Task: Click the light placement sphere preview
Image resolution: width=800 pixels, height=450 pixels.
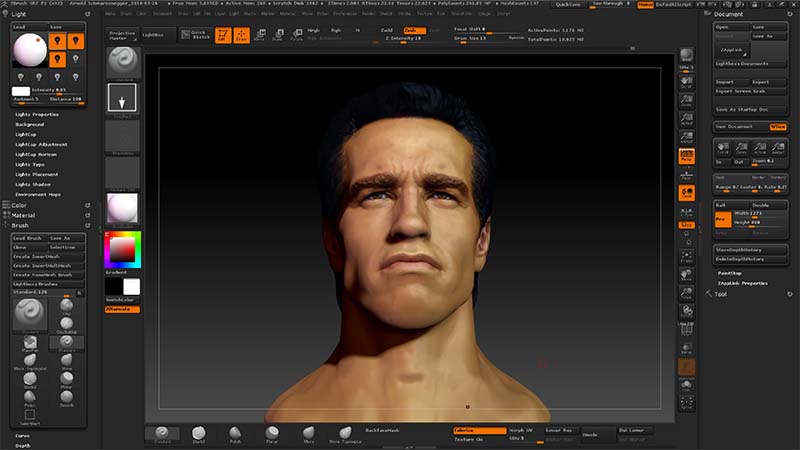Action: click(30, 50)
